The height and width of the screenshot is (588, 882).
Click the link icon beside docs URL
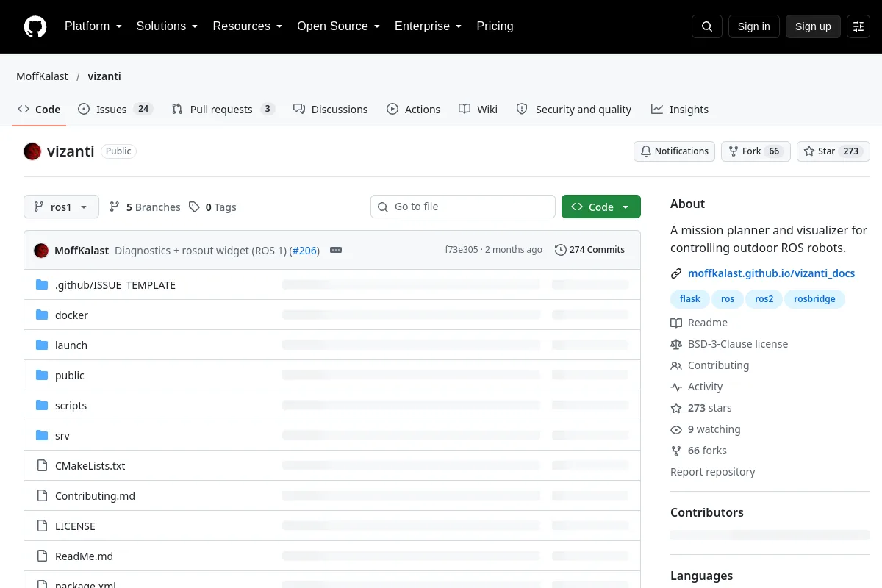point(676,273)
